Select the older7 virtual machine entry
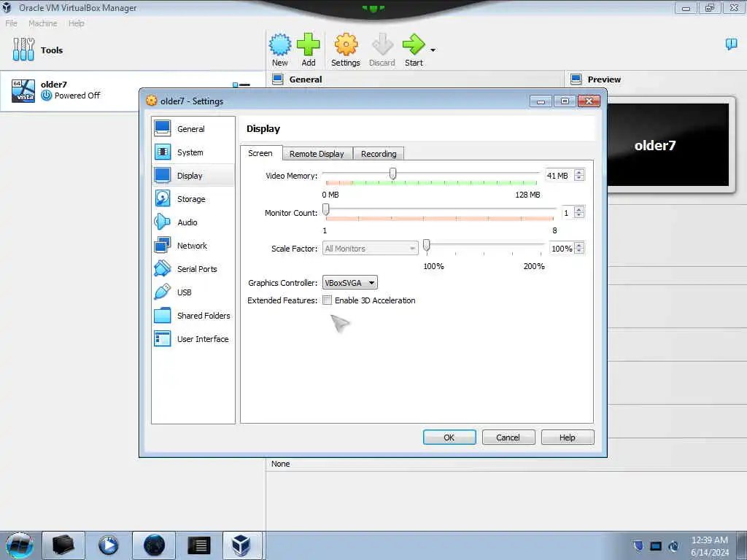 point(133,90)
